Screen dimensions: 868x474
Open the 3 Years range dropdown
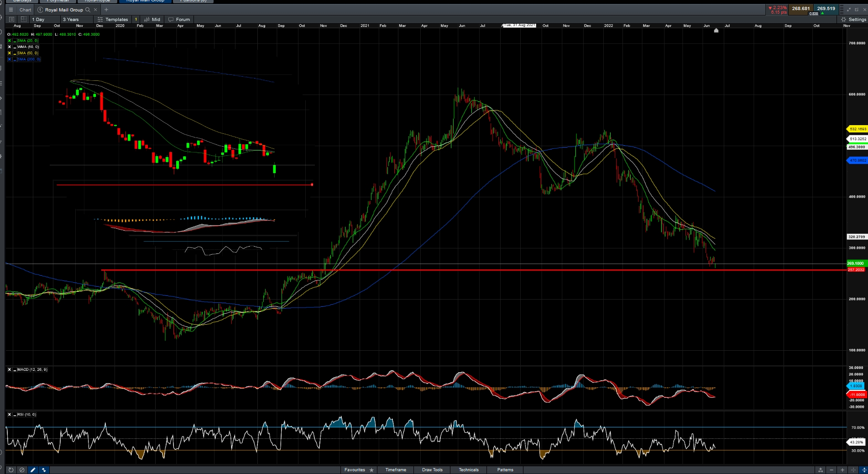click(77, 19)
